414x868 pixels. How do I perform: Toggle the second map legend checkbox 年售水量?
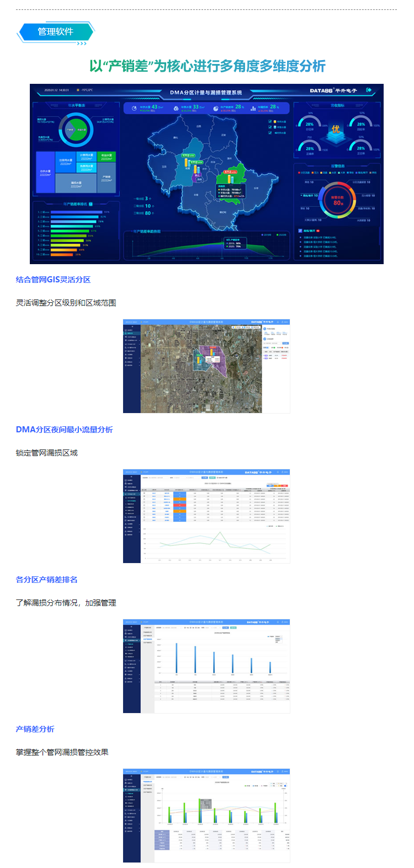coord(270,127)
